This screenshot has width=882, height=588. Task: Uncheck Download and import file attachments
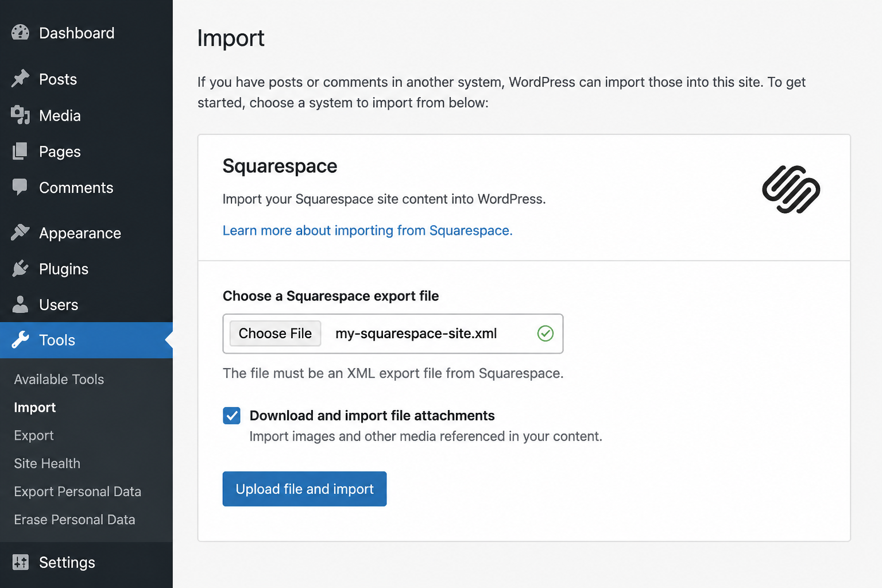pyautogui.click(x=231, y=415)
